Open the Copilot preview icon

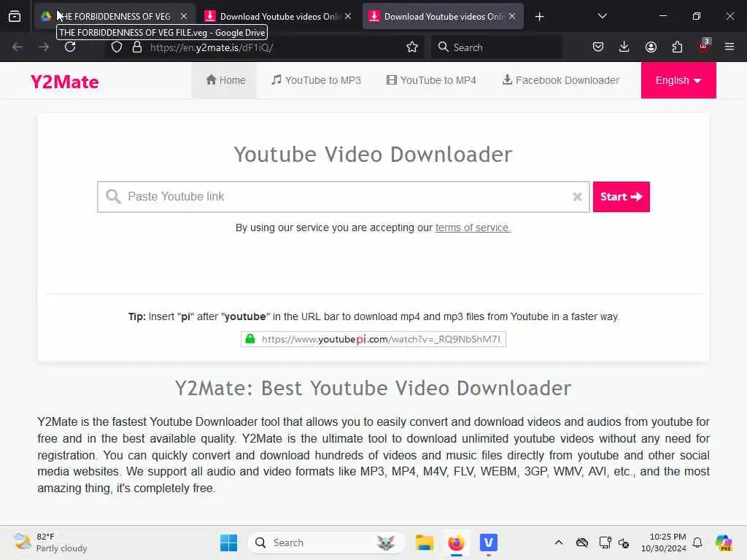click(723, 542)
